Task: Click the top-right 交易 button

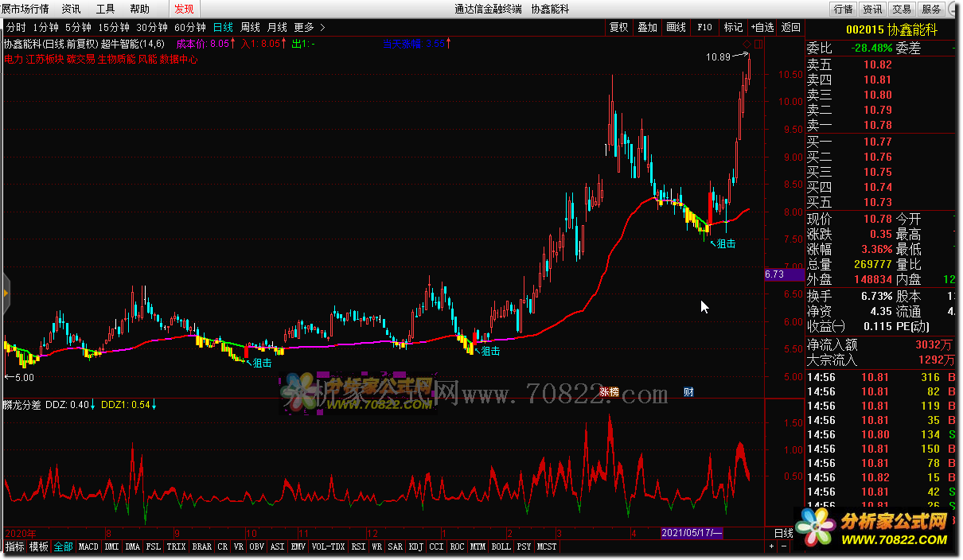Action: tap(901, 9)
